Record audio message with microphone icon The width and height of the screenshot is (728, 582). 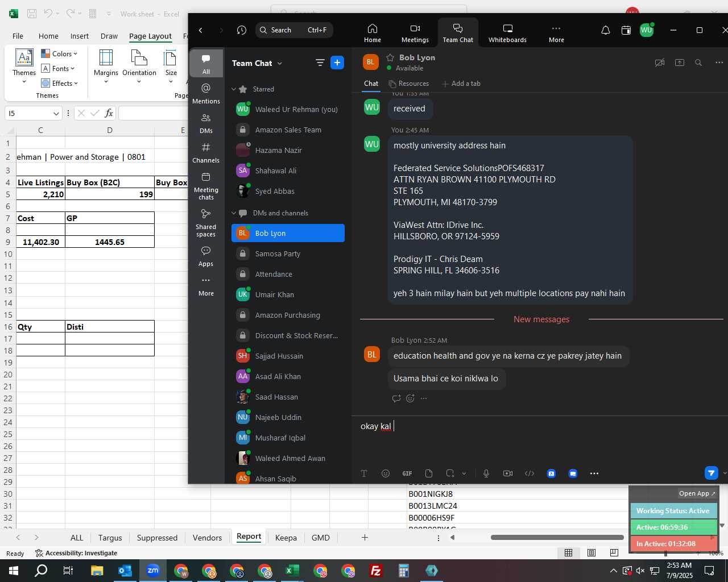(x=486, y=473)
